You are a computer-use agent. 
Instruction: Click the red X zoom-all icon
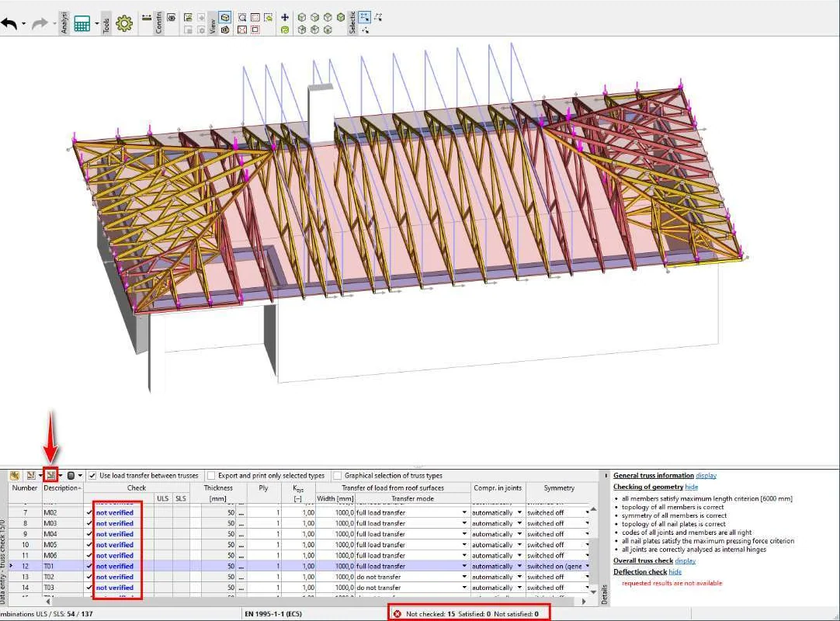242,30
